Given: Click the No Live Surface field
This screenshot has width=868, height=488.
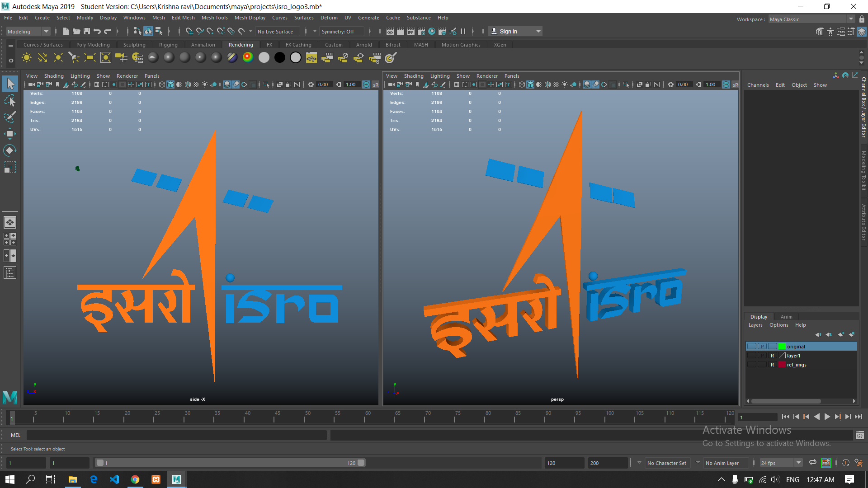Looking at the screenshot, I should [278, 31].
